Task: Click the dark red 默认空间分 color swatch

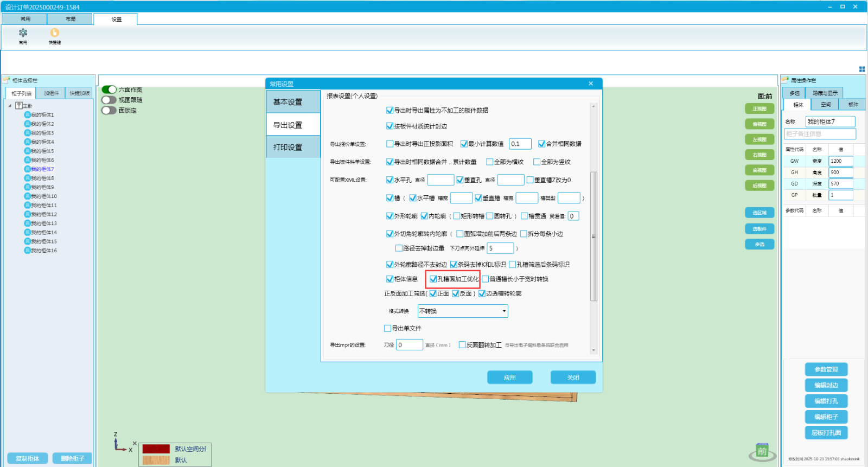Action: coord(156,449)
